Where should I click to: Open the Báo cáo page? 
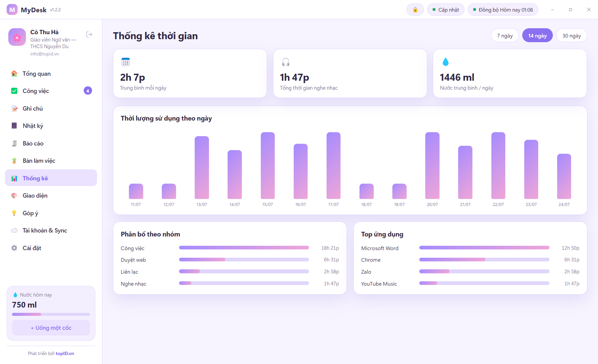51,143
